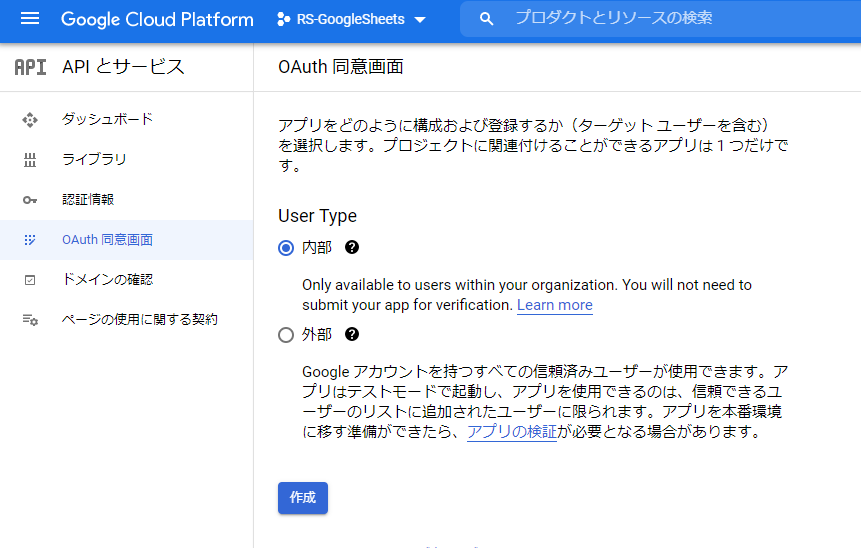Click the settings-list icon for ページの使用に関する契約
Viewport: 861px width, 548px height.
tap(30, 320)
